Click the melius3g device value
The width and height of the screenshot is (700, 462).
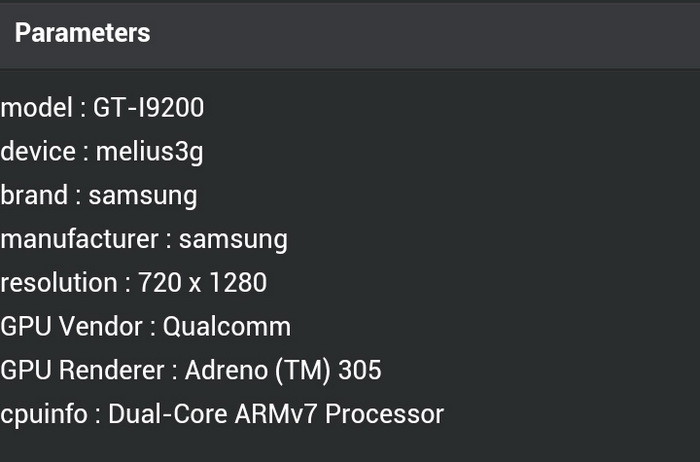pyautogui.click(x=150, y=152)
